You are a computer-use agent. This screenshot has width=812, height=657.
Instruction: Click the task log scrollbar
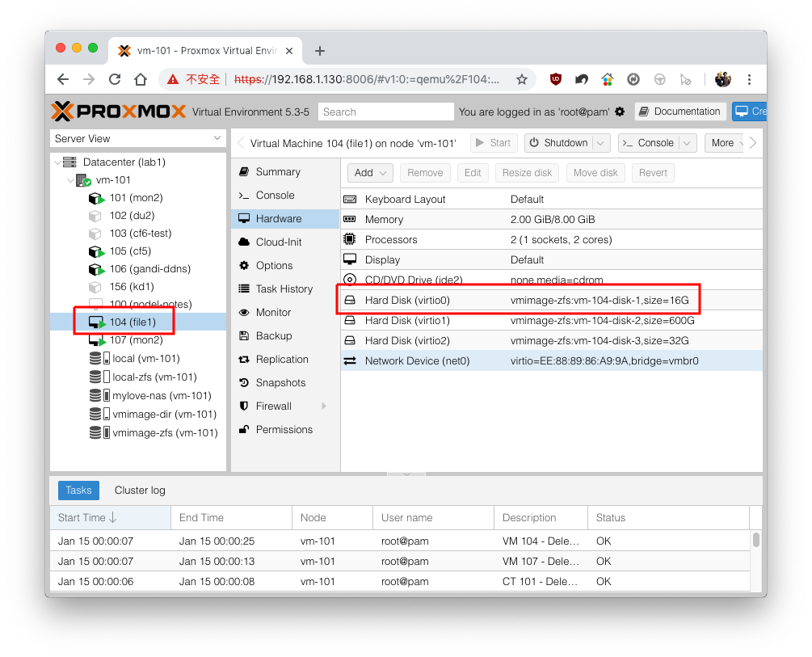[756, 540]
